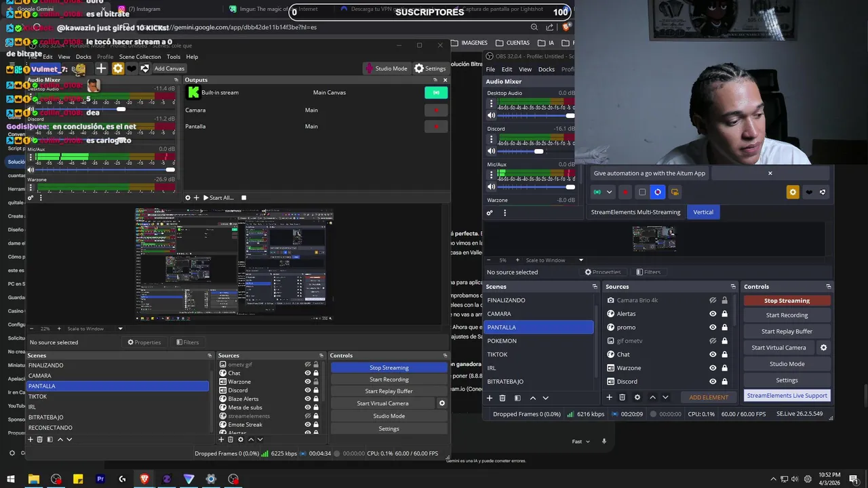
Task: Pop out the Outputs dock
Action: 436,80
